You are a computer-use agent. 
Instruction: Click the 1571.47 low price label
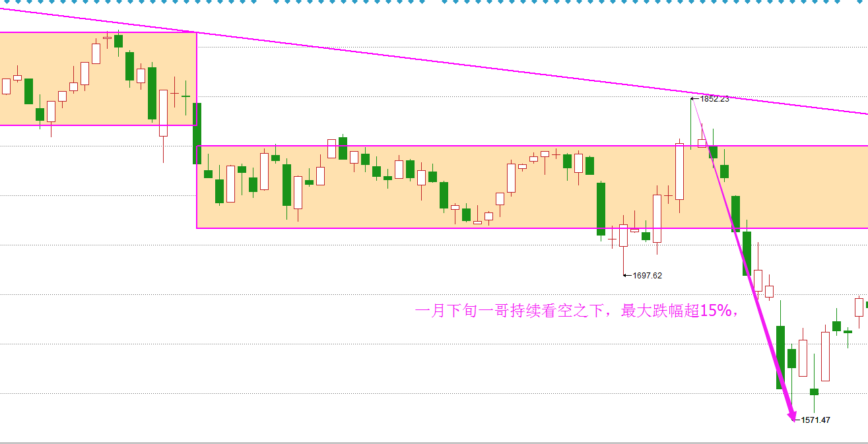coord(816,420)
